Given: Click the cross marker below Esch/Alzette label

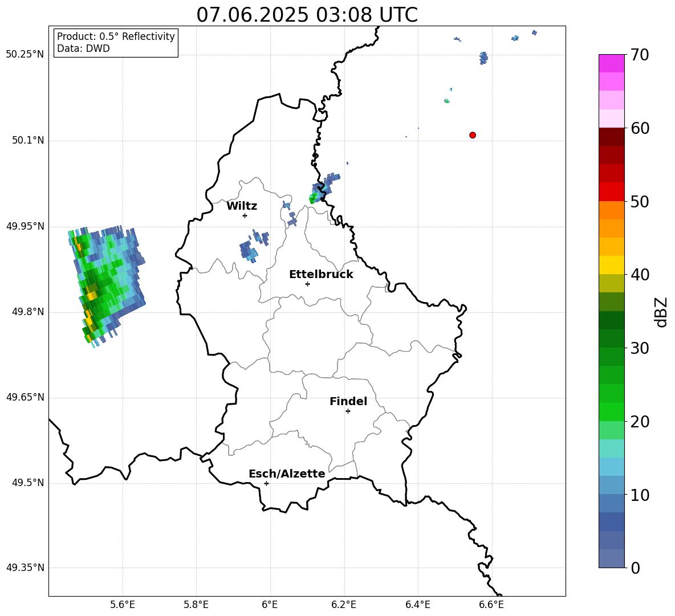Looking at the screenshot, I should [266, 483].
